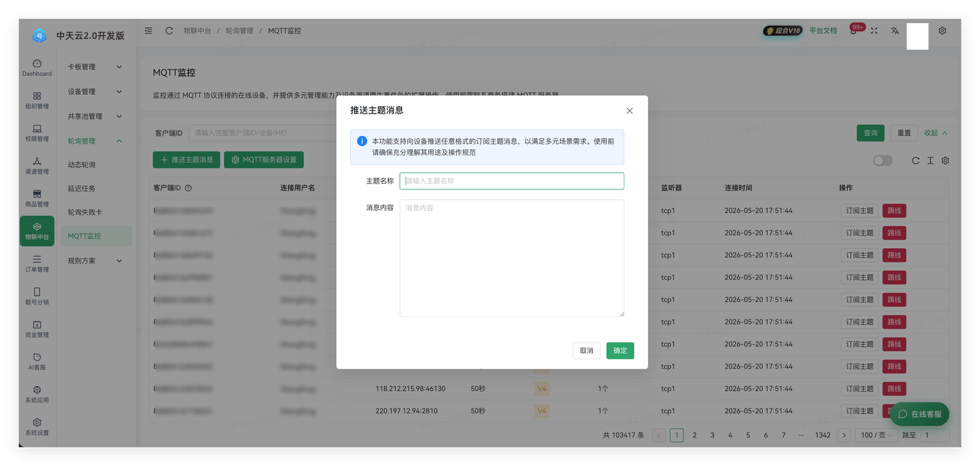Image resolution: width=980 pixels, height=466 pixels.
Task: Open MQTT服务器设置 button
Action: tap(264, 160)
